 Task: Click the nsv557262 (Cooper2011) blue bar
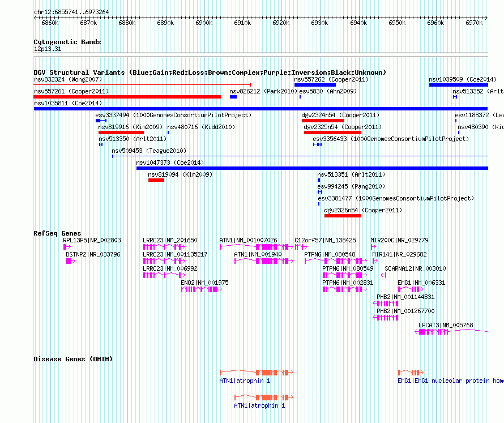[315, 85]
